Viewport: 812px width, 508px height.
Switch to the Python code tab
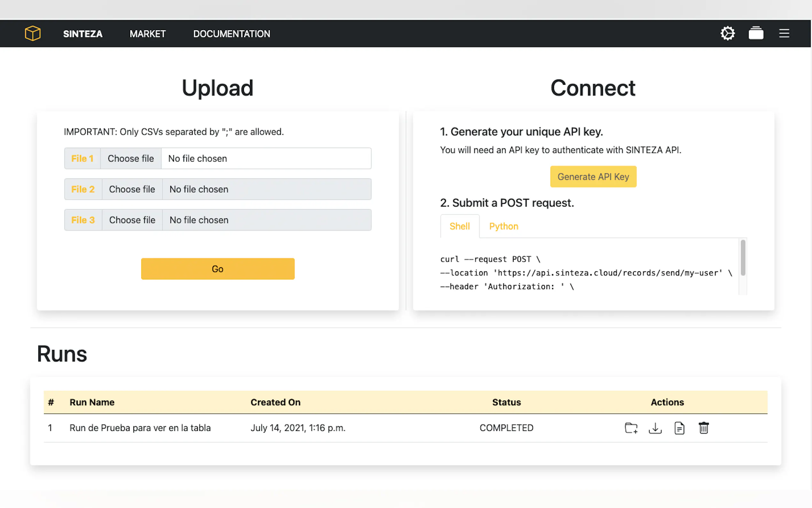504,226
